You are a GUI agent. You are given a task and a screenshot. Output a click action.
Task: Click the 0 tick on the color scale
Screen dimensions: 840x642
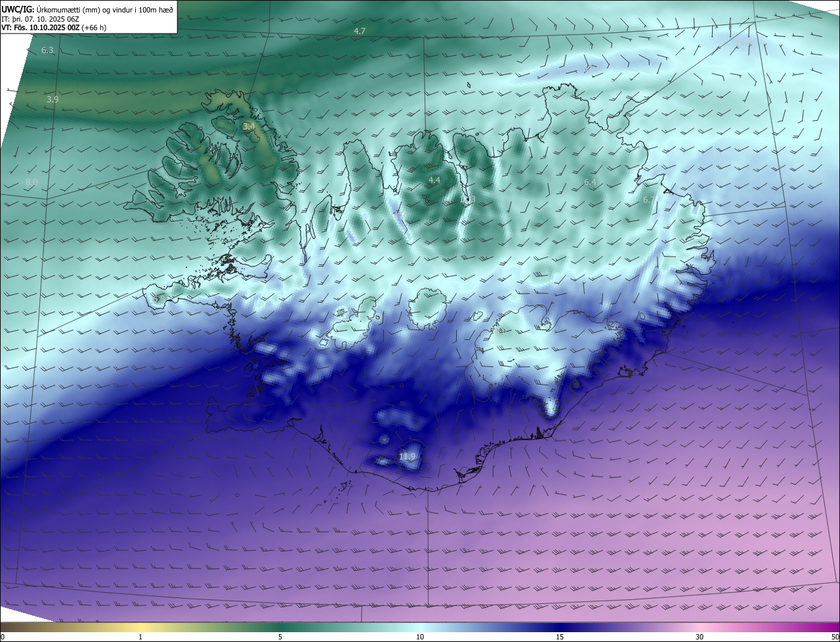pos(3,637)
